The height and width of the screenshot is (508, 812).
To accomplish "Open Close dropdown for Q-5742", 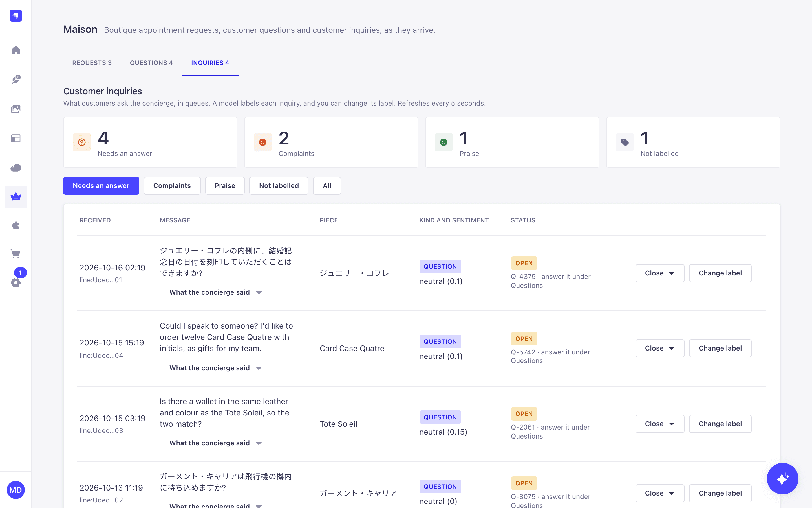I will [660, 349].
